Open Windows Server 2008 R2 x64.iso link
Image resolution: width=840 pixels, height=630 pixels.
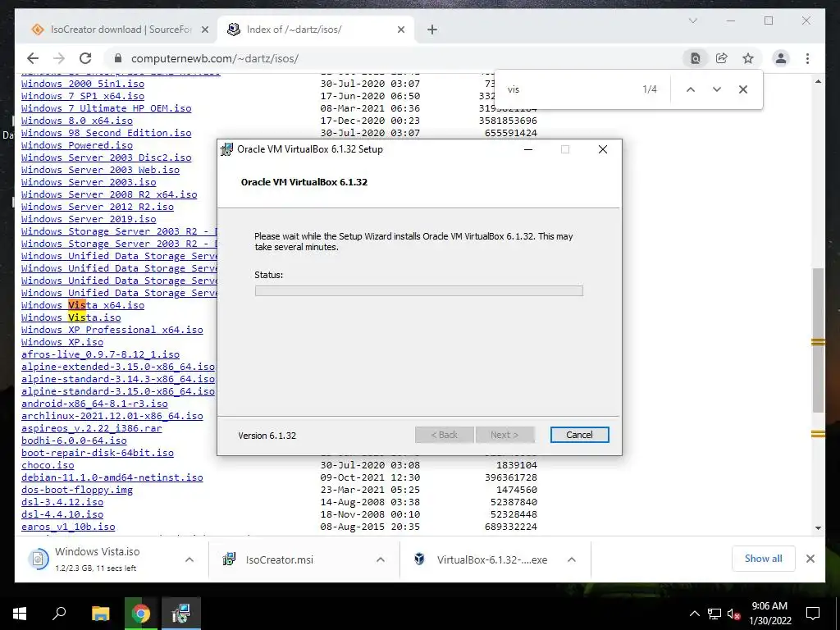tap(109, 194)
